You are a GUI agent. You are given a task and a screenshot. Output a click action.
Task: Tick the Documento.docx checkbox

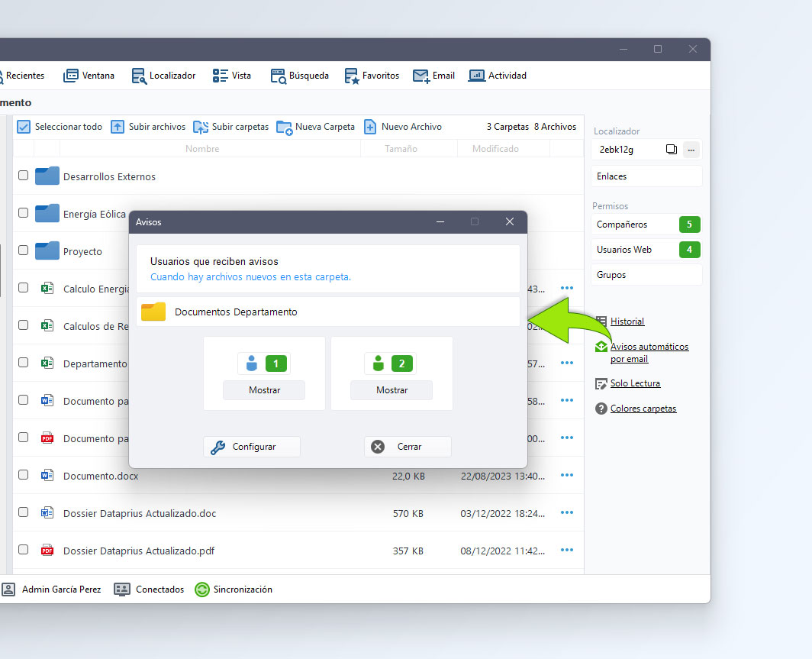click(x=24, y=475)
